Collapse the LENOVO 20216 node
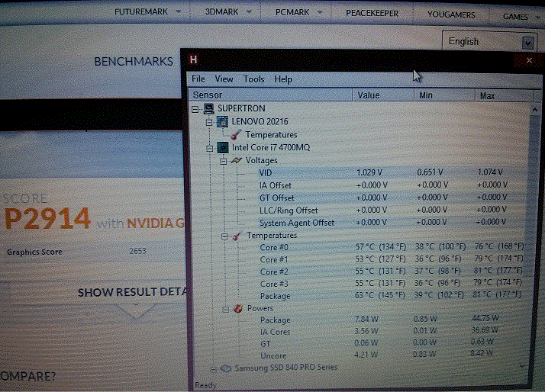The image size is (545, 392). pyautogui.click(x=209, y=122)
